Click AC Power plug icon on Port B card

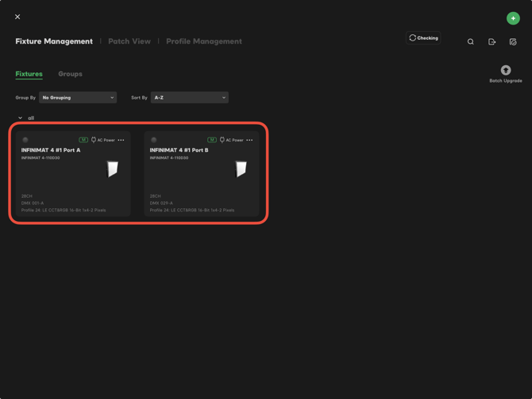click(x=222, y=140)
